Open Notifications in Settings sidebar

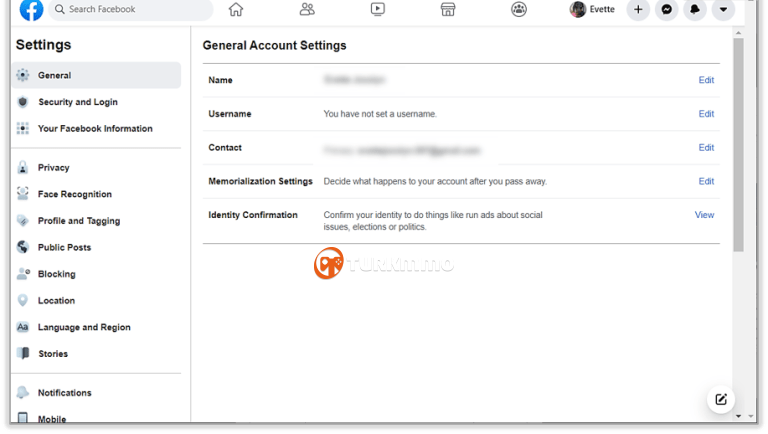[x=64, y=393]
